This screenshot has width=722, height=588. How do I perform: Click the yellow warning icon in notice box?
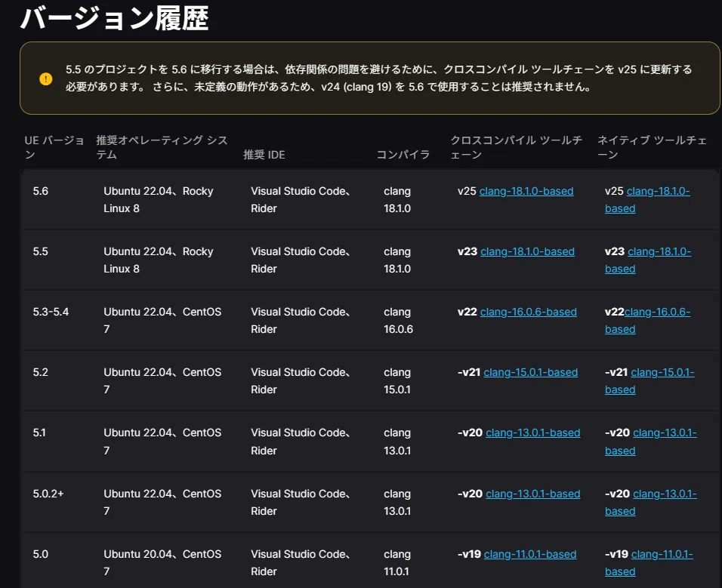[46, 79]
